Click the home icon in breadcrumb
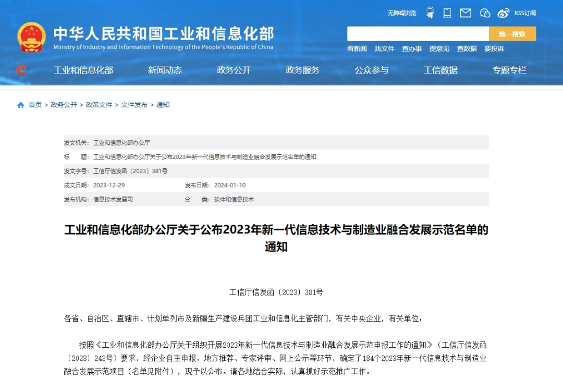The image size is (563, 392). point(21,105)
